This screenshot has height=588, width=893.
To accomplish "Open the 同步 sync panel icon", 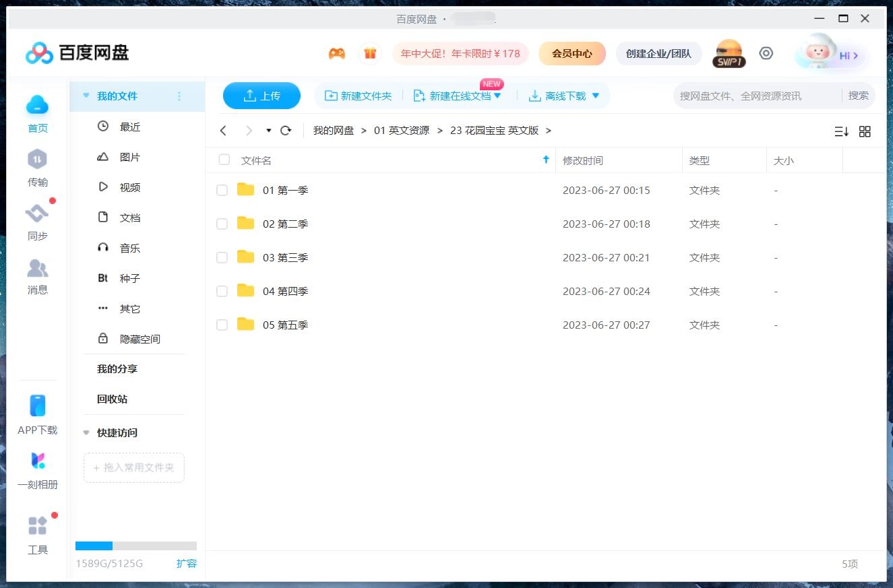I will [x=37, y=214].
